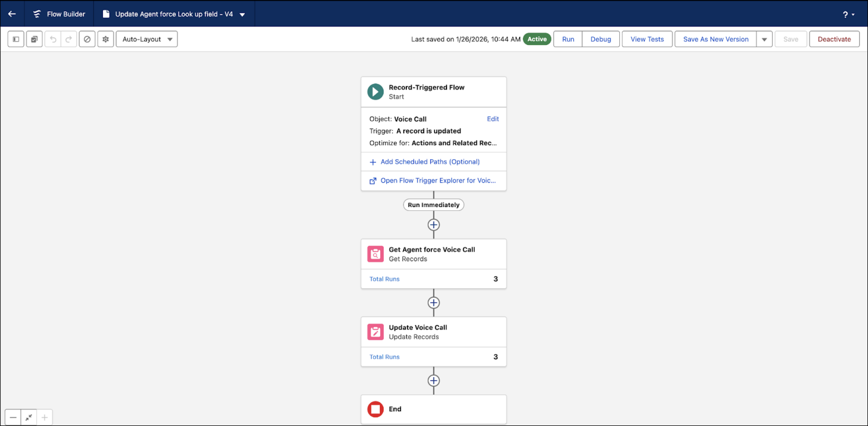Zoom in the canvas
Screen dimensions: 868x426
click(44, 418)
